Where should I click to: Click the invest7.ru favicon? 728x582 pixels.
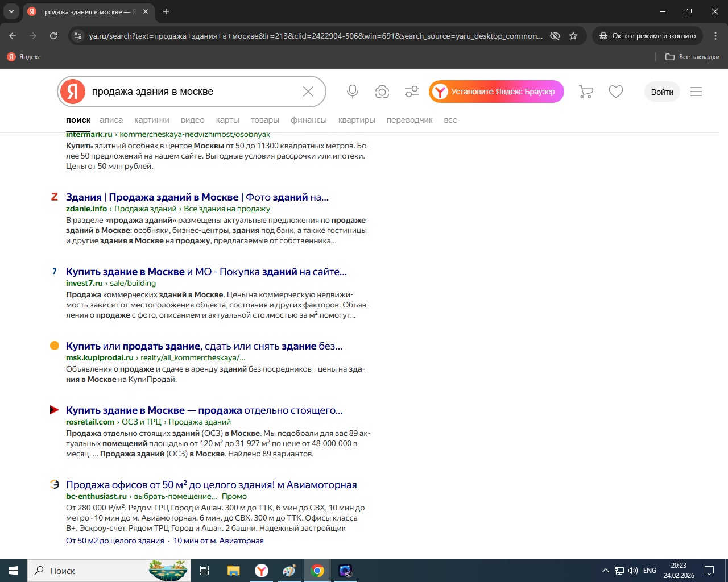click(x=55, y=271)
